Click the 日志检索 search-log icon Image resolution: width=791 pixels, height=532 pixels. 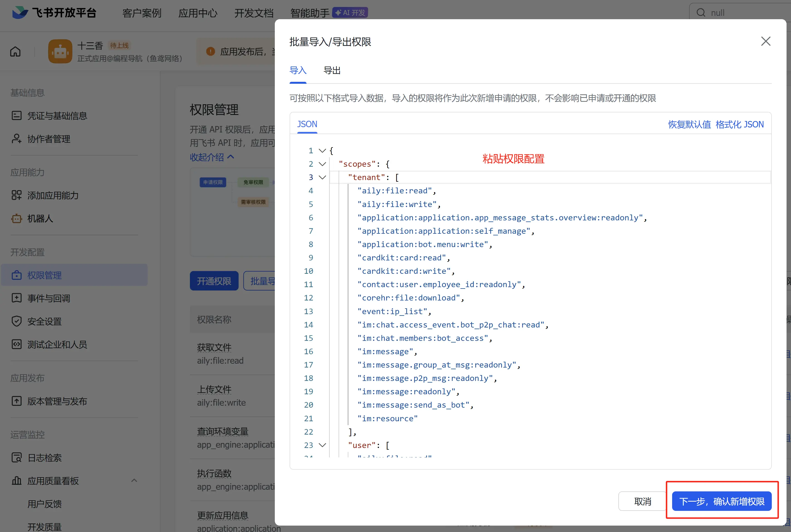click(16, 457)
